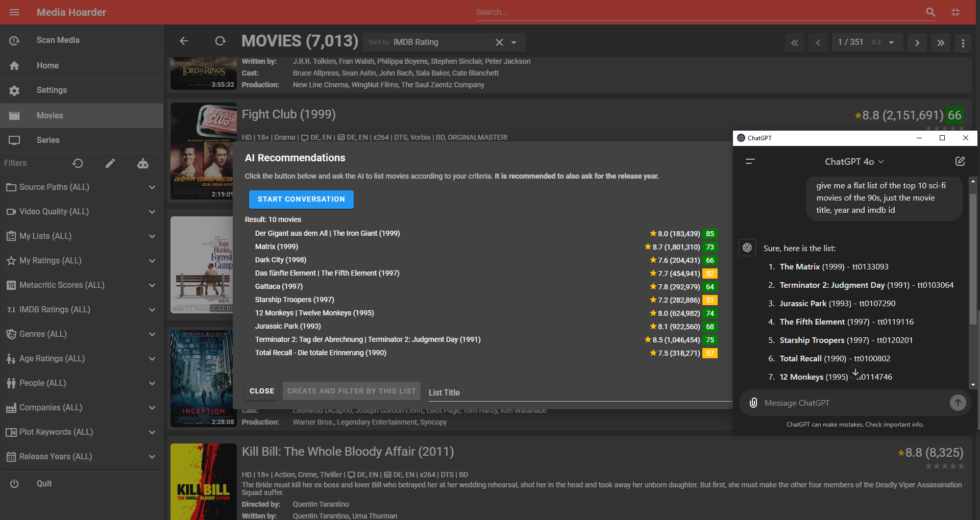Open the hamburger menu in Media Hoarder

tap(14, 12)
